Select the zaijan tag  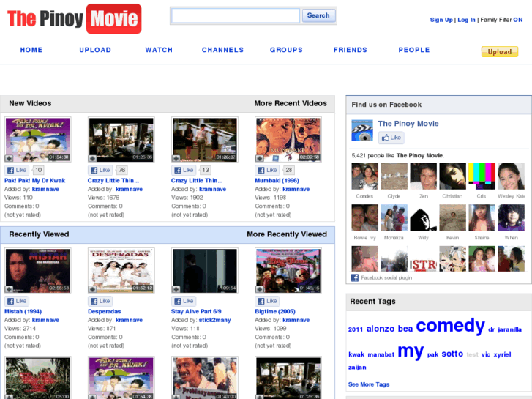pos(357,367)
